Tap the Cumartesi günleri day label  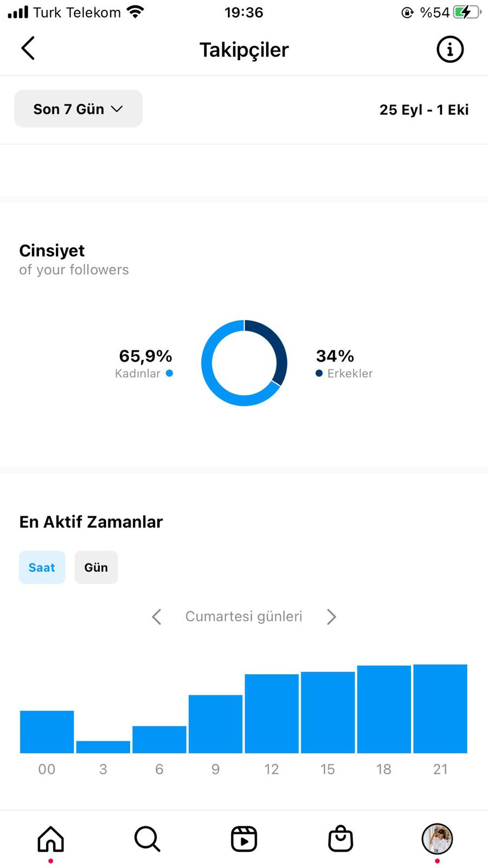[243, 616]
